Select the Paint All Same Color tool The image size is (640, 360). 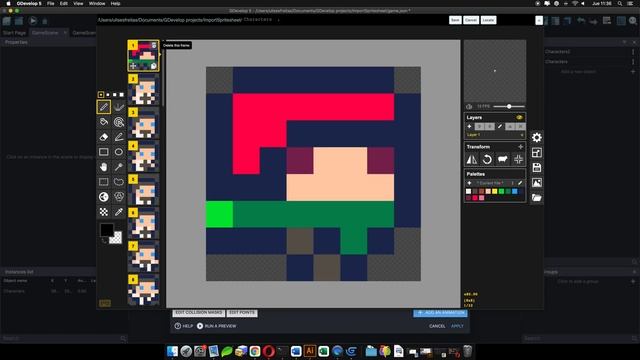coord(119,122)
